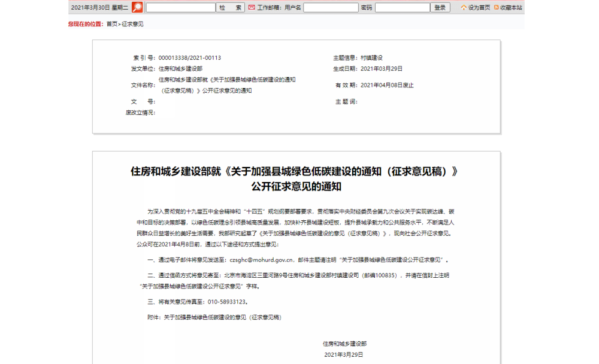This screenshot has height=364, width=599.
Task: Go to 首页 in the breadcrumb
Action: coord(112,24)
